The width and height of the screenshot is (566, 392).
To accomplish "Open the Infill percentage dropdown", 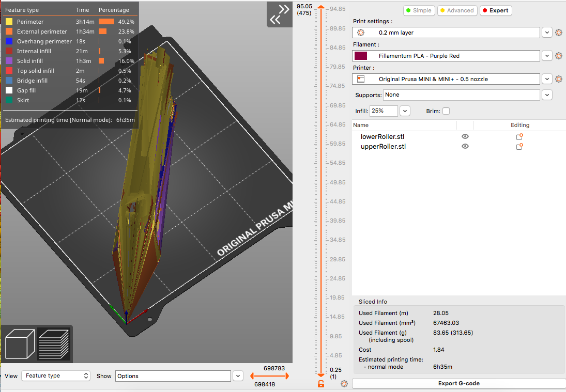I will coord(405,111).
